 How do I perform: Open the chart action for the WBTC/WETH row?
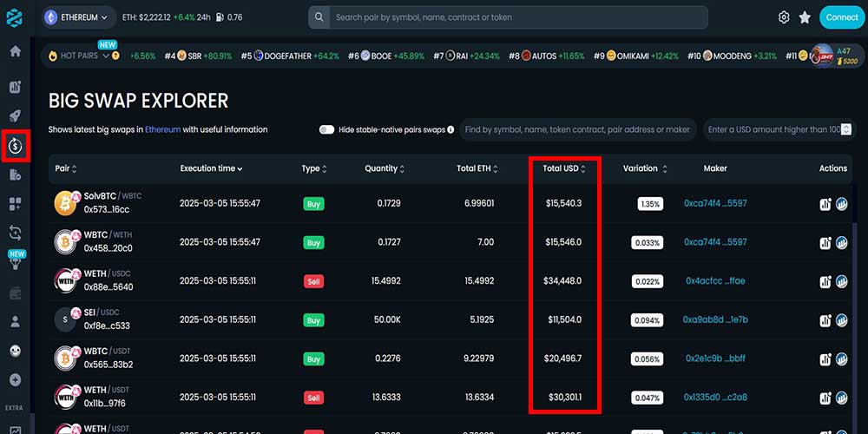point(825,242)
